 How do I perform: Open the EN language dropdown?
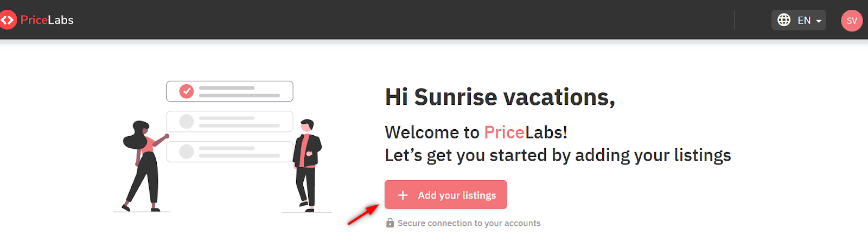[x=803, y=20]
